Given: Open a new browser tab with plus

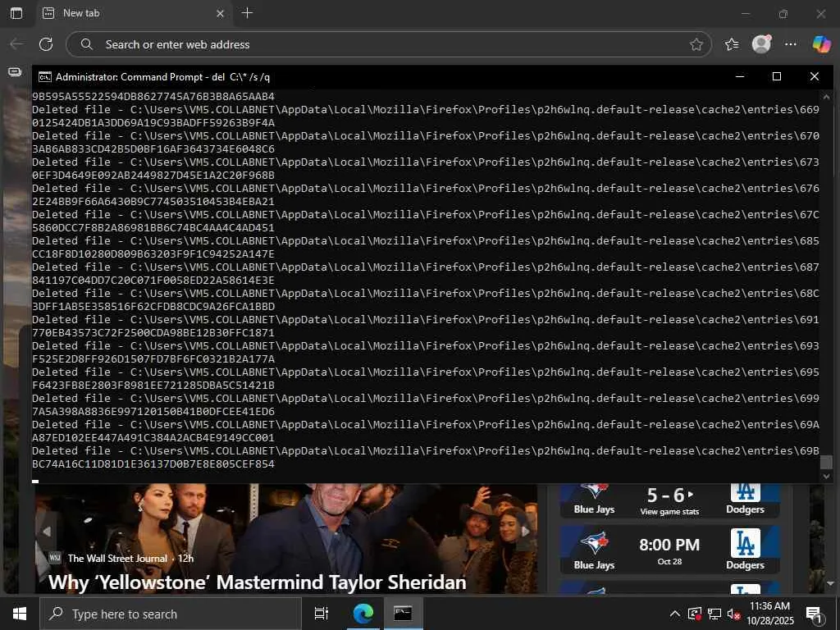Looking at the screenshot, I should [x=247, y=13].
